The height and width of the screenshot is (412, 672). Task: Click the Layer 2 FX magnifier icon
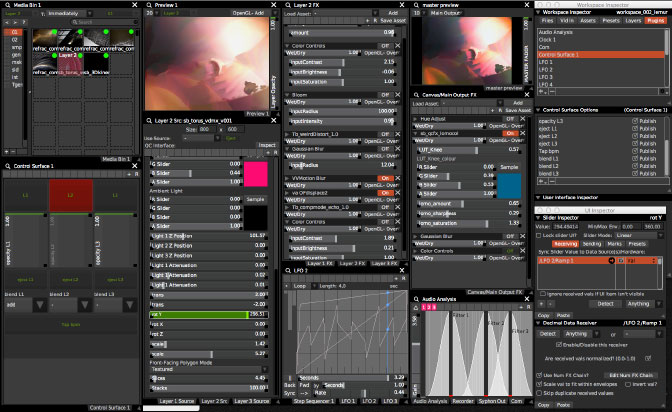288,5
